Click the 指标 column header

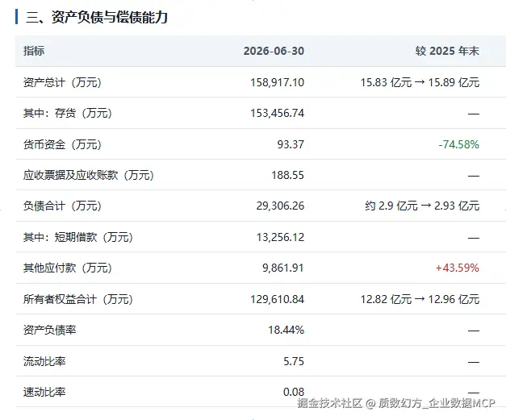click(x=34, y=51)
